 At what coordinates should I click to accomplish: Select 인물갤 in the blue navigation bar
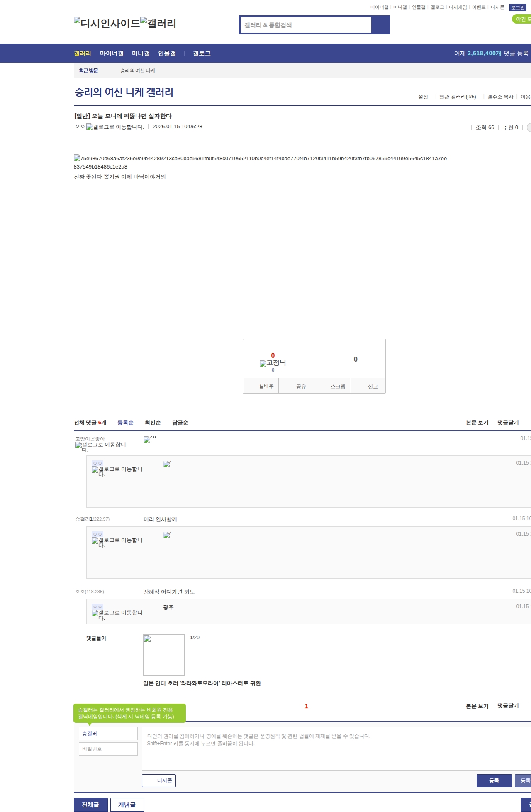click(167, 53)
